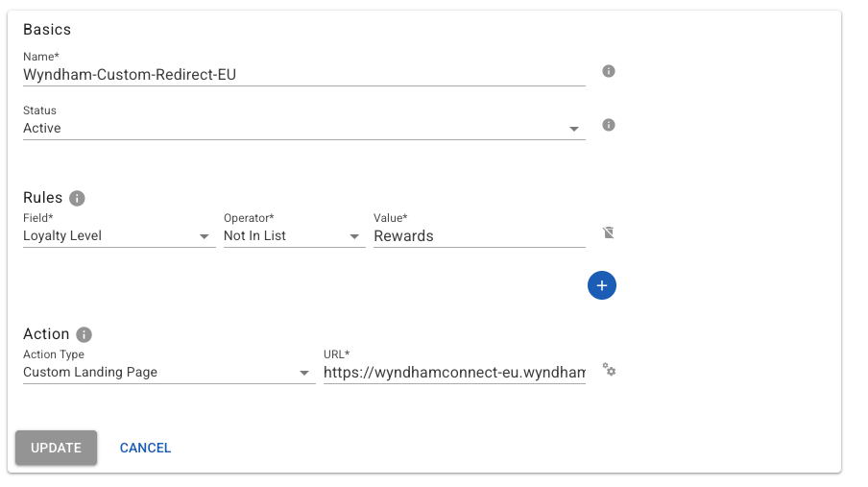This screenshot has width=868, height=487.
Task: Click the info icon beside the Status dropdown
Action: pos(609,125)
